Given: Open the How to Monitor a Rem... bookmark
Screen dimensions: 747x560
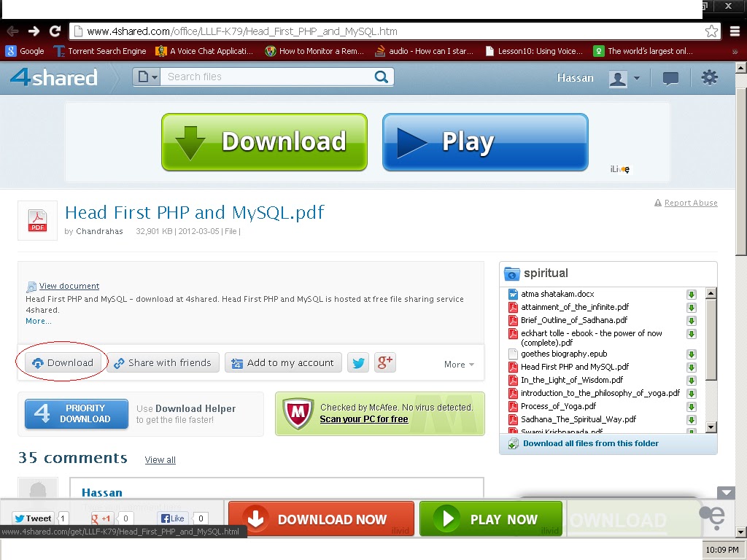Looking at the screenshot, I should (314, 51).
